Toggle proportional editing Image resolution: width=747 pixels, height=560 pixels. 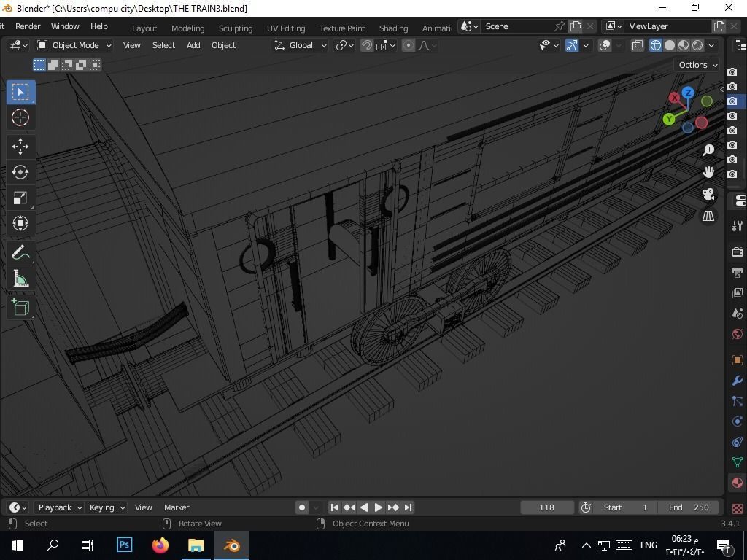click(409, 45)
